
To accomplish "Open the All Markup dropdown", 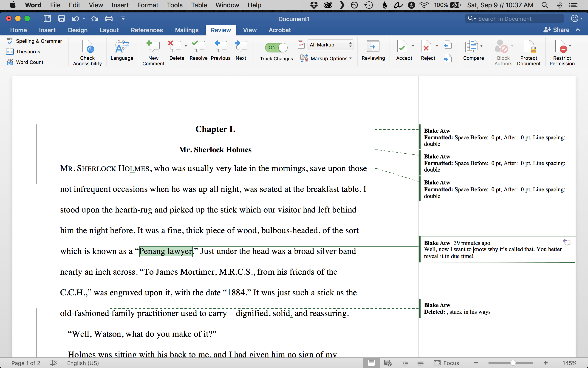I will (x=330, y=45).
